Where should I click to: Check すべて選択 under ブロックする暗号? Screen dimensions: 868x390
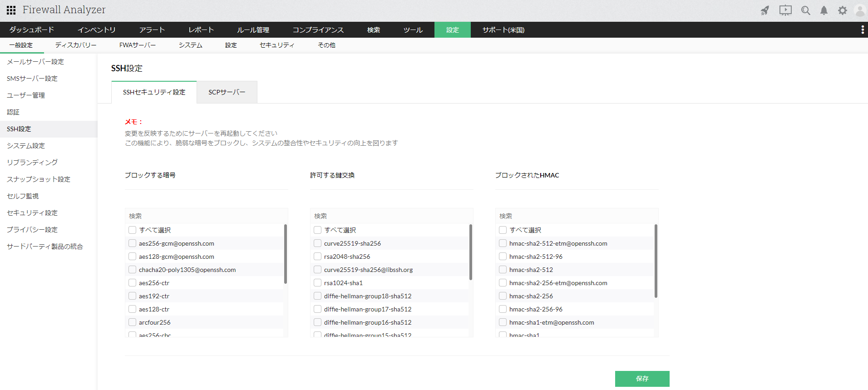133,230
